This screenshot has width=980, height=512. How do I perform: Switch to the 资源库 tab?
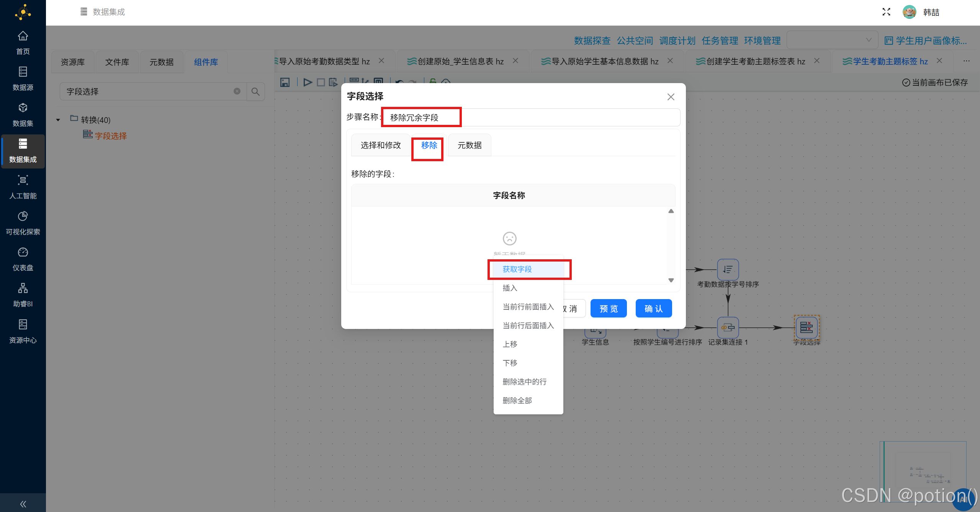pyautogui.click(x=73, y=62)
